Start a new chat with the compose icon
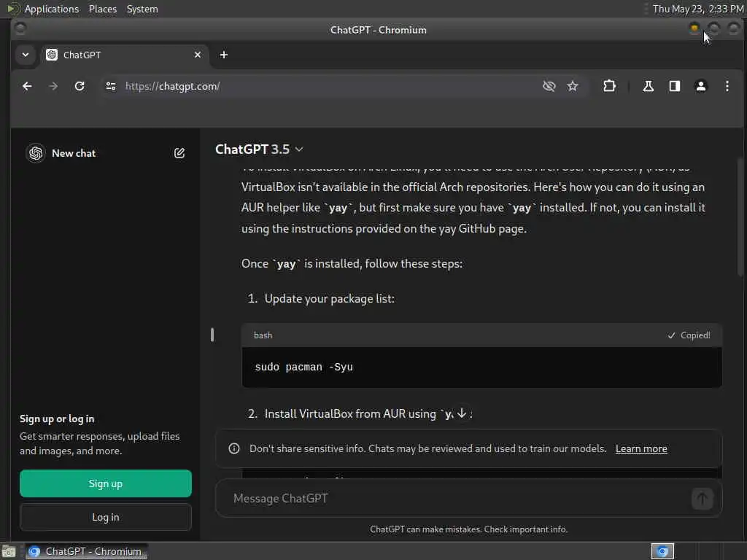Screen dimensions: 747x560 [x=179, y=153]
